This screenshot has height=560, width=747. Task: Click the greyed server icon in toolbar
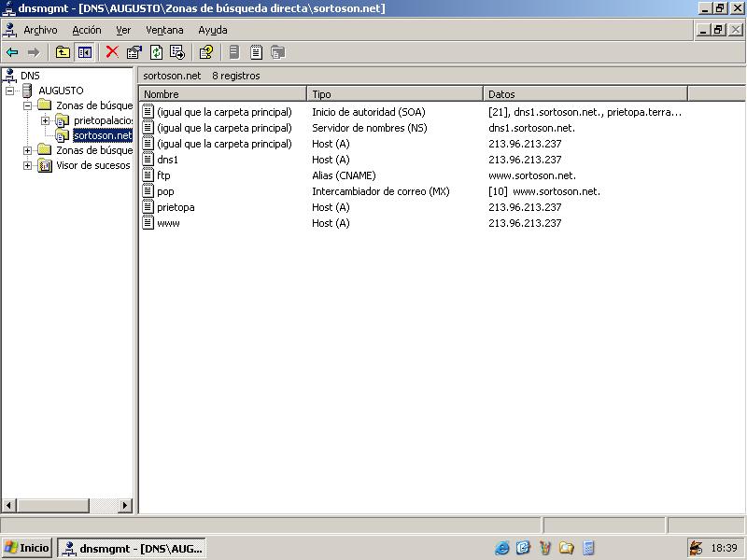(x=234, y=52)
